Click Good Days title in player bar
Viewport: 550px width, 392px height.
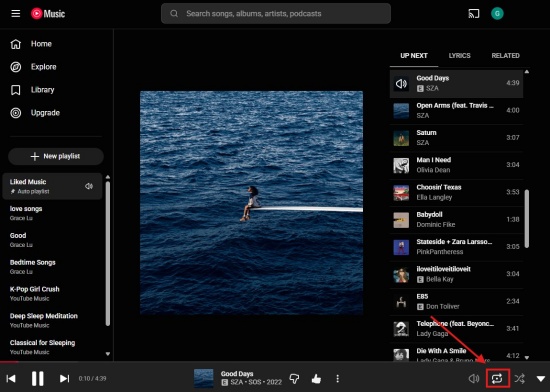click(x=237, y=374)
